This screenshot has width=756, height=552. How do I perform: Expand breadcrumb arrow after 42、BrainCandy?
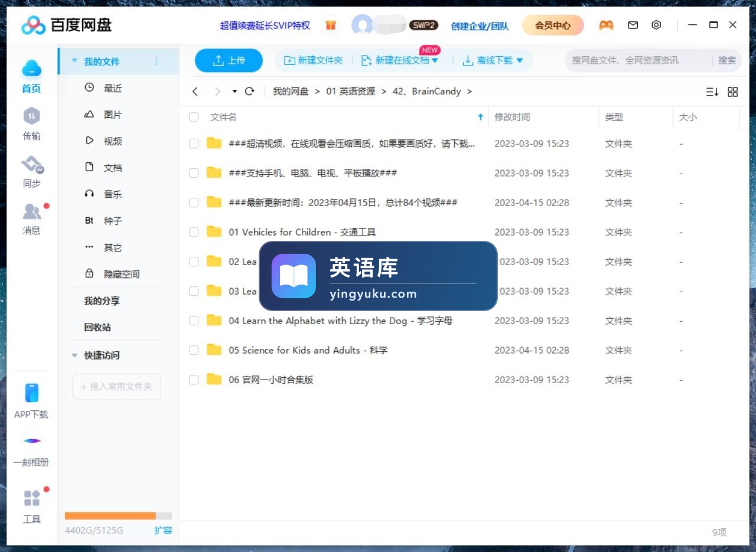470,92
